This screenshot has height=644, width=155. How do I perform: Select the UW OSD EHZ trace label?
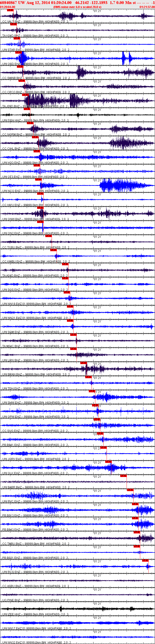(x=35, y=64)
